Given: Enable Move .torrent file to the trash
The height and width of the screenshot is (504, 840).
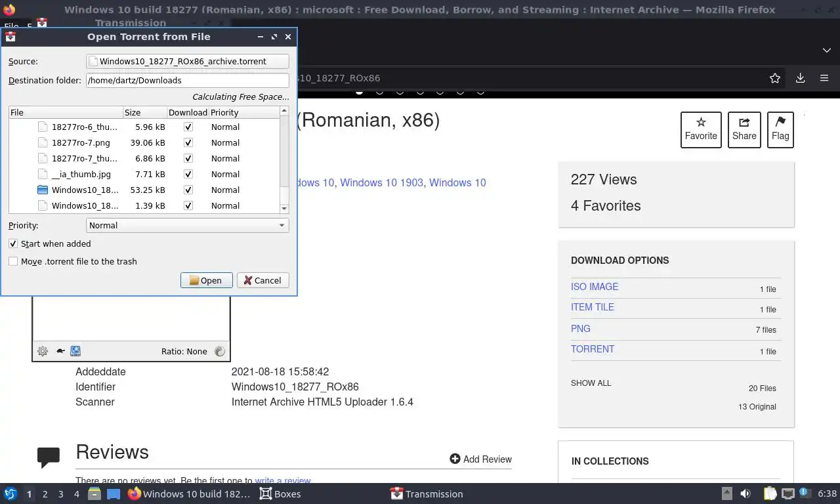Looking at the screenshot, I should tap(13, 261).
